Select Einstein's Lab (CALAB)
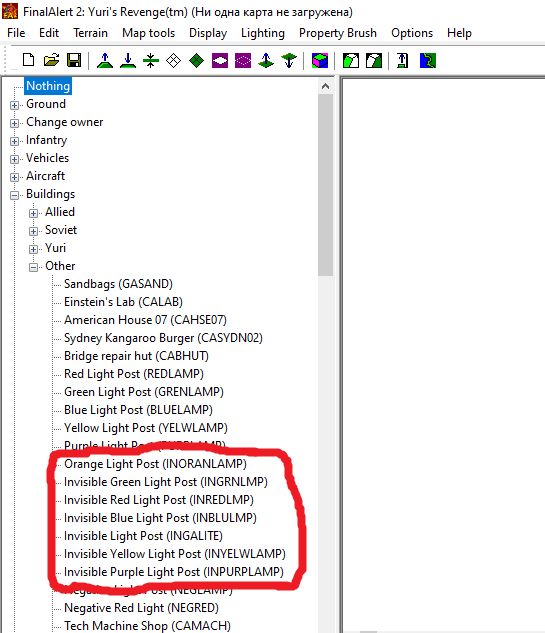The height and width of the screenshot is (633, 545). [123, 302]
